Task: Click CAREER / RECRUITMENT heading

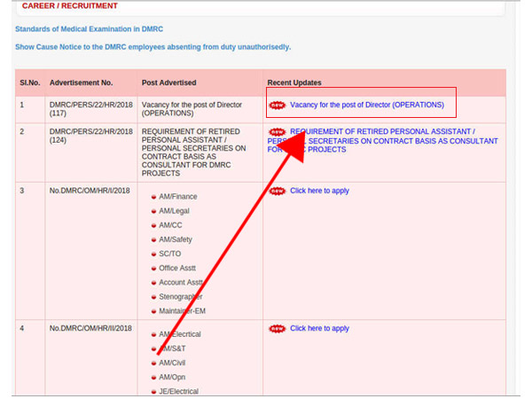Action: tap(69, 6)
